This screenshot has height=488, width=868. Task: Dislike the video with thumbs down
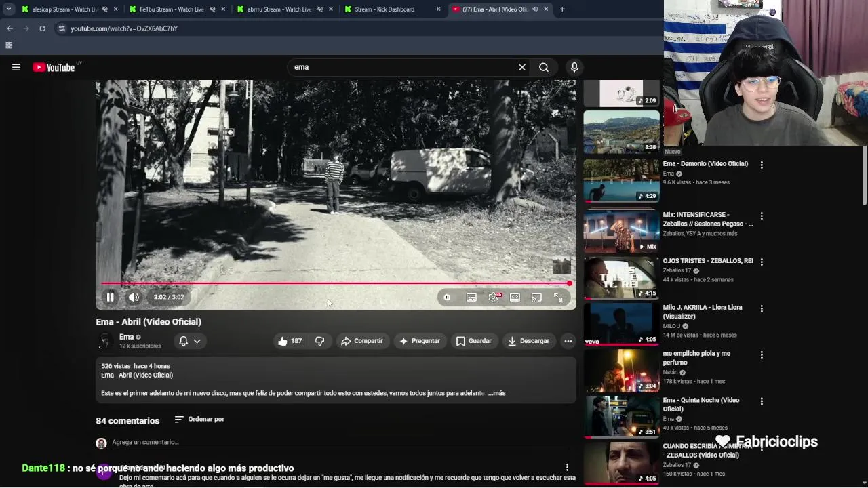(x=319, y=341)
